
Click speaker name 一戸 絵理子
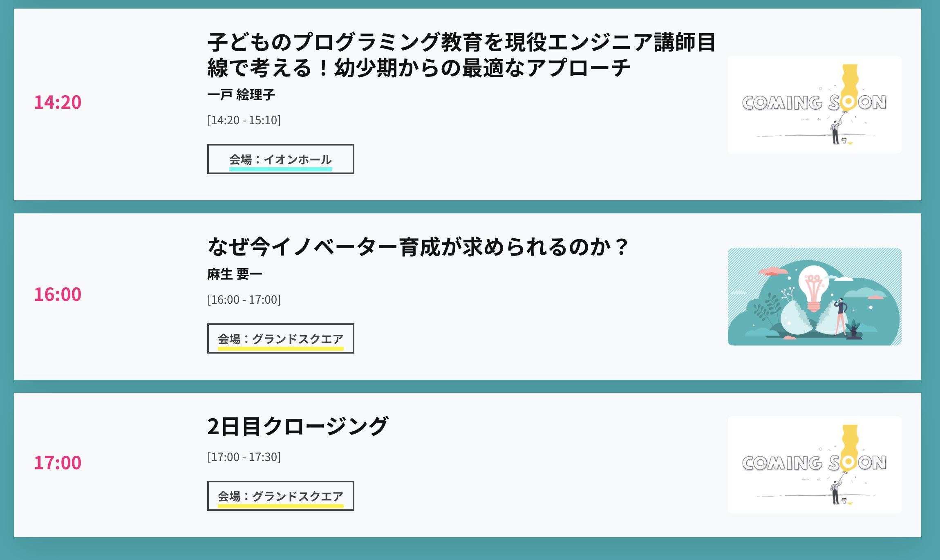pyautogui.click(x=241, y=95)
